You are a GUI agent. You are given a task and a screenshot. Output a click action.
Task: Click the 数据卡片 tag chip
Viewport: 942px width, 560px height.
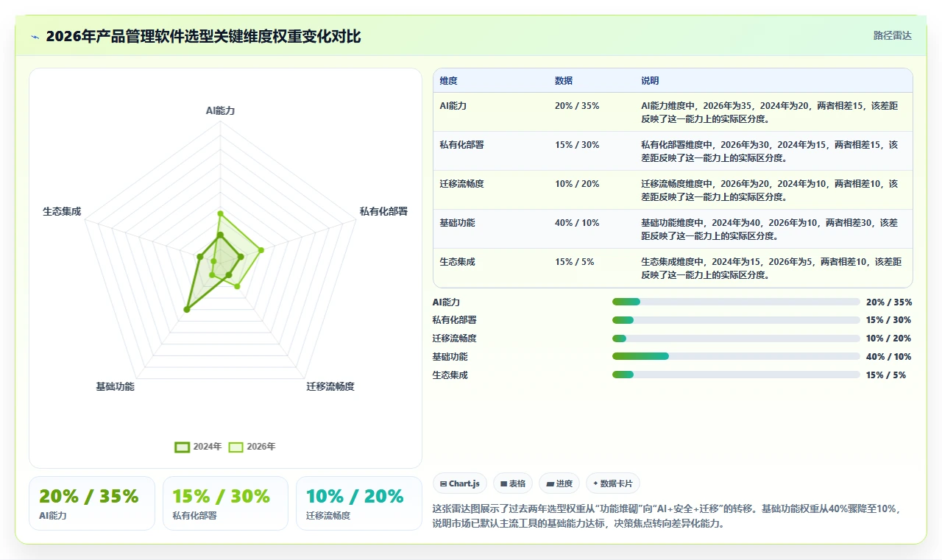613,483
